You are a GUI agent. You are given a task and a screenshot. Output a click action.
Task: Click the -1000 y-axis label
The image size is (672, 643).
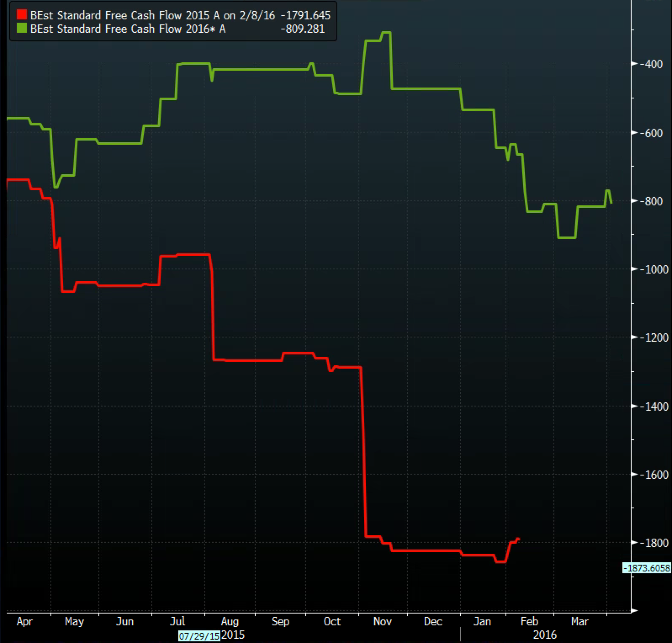click(x=654, y=269)
